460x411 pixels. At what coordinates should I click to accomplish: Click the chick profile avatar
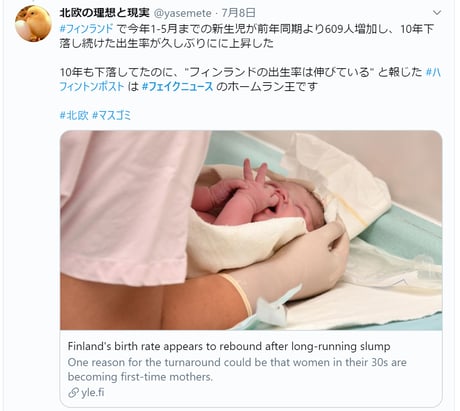33,24
